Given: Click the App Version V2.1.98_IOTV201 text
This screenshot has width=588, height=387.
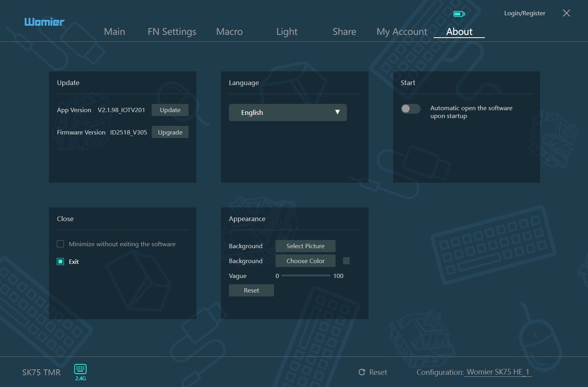Looking at the screenshot, I should click(101, 110).
